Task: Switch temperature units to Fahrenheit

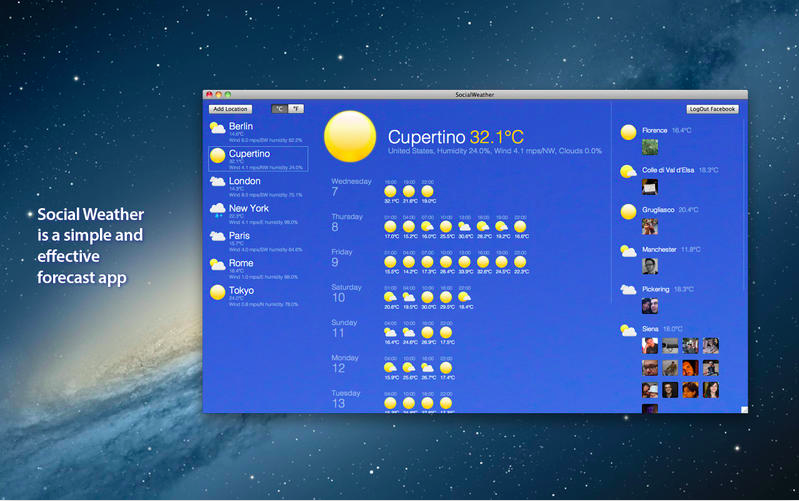Action: click(296, 109)
